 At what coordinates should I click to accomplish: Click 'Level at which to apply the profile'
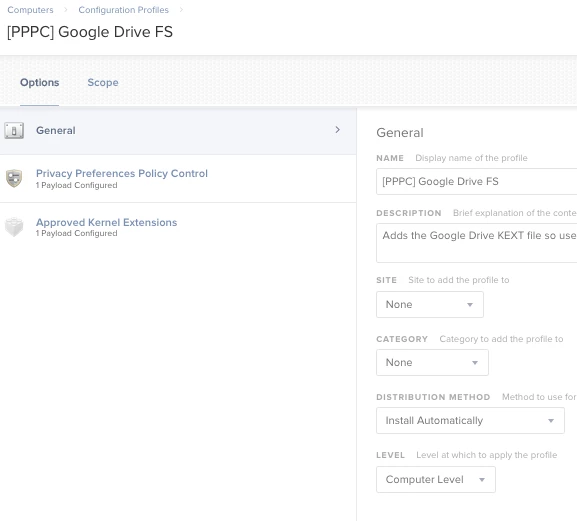click(486, 455)
